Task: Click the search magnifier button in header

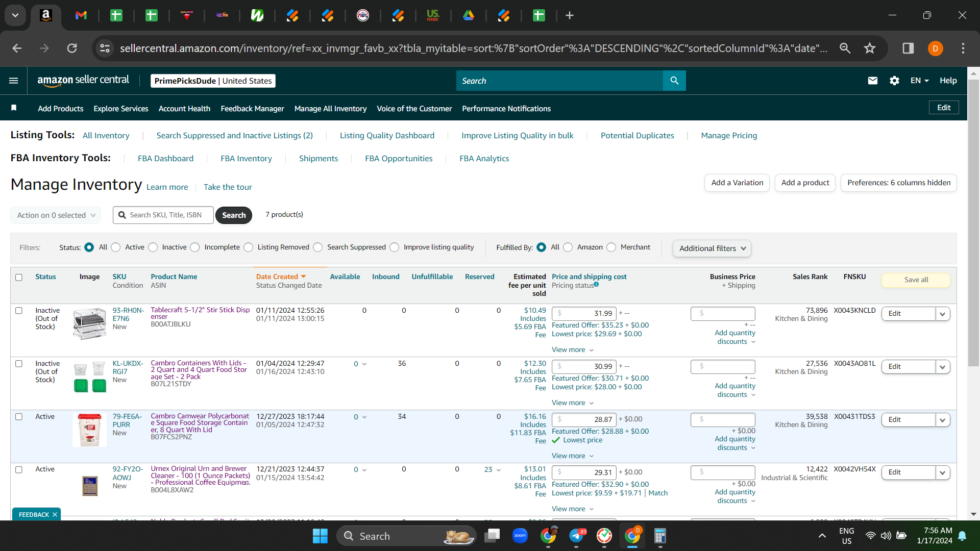Action: 674,81
